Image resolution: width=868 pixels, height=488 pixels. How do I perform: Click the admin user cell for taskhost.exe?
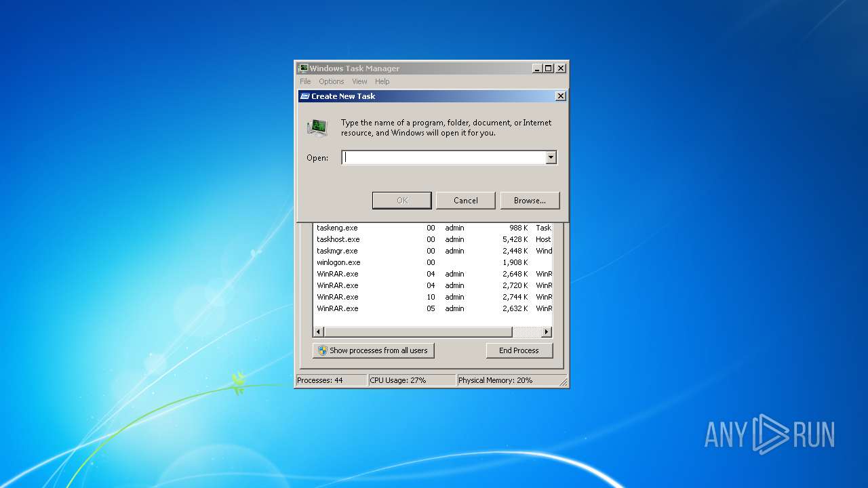point(454,239)
